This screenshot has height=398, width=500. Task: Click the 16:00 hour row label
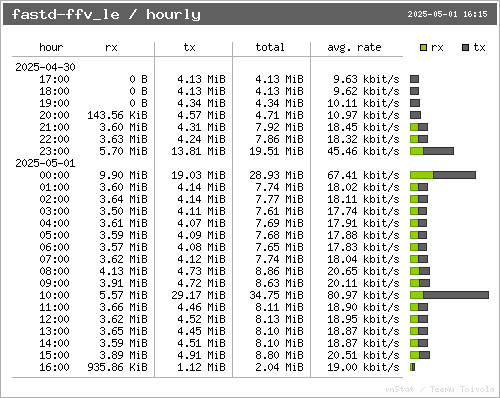coord(54,367)
